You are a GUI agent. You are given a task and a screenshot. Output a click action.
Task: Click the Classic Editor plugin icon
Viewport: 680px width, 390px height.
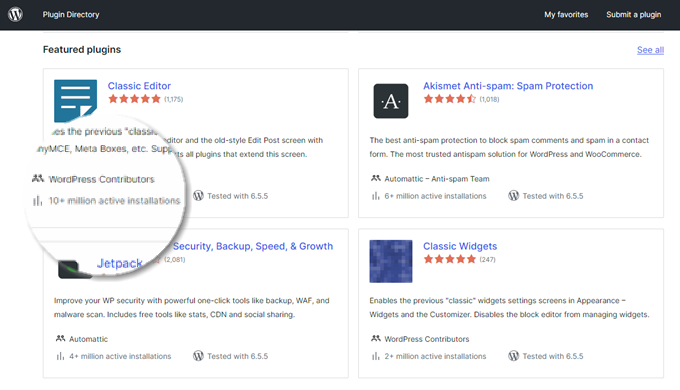[75, 101]
